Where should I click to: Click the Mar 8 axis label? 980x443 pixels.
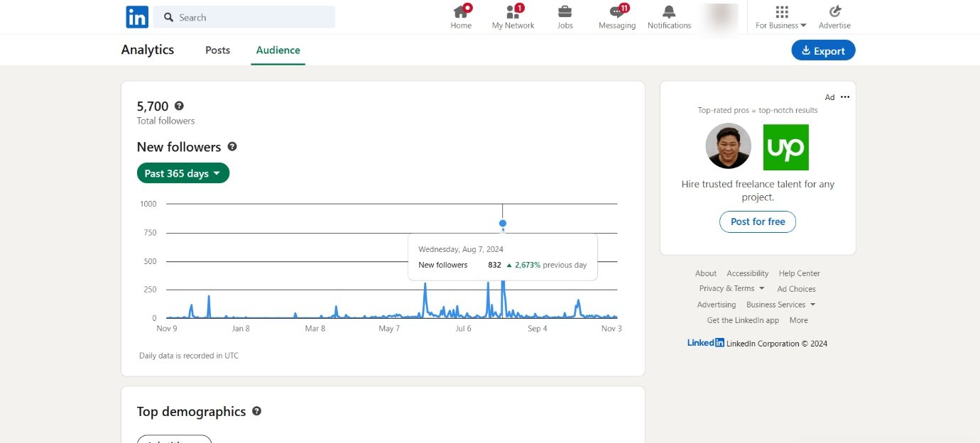(315, 329)
